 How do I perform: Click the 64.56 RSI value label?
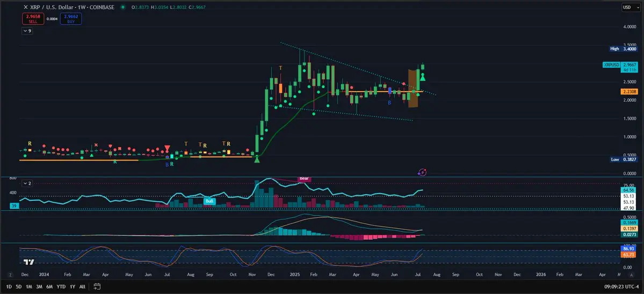(629, 190)
